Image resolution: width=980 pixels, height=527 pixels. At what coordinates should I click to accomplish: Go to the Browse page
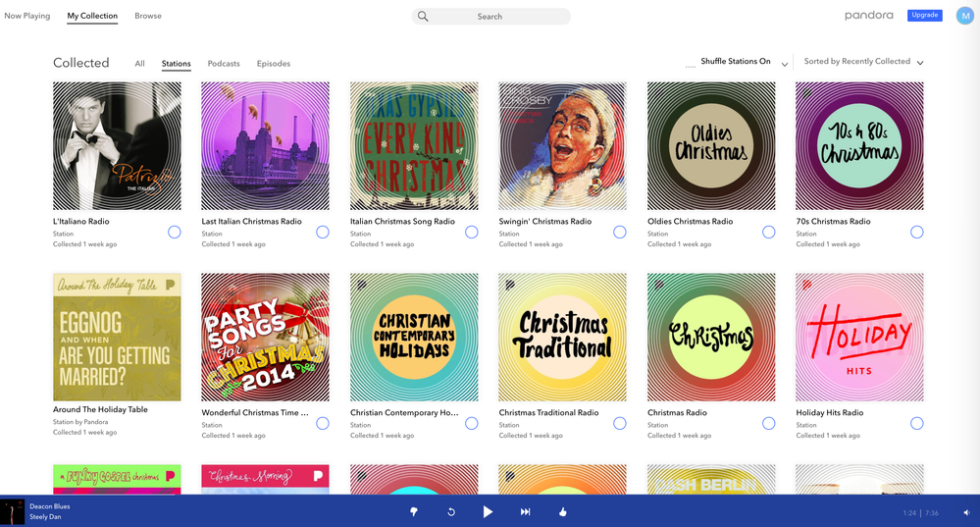148,16
